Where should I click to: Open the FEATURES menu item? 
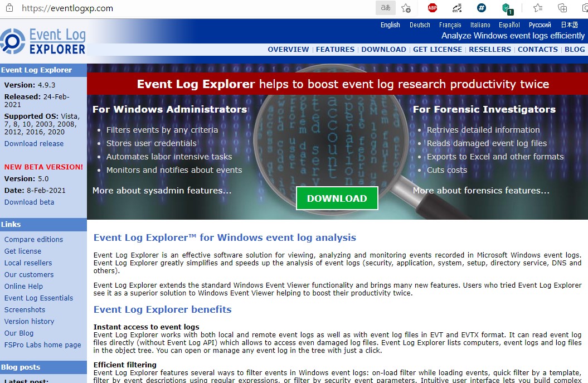click(335, 50)
